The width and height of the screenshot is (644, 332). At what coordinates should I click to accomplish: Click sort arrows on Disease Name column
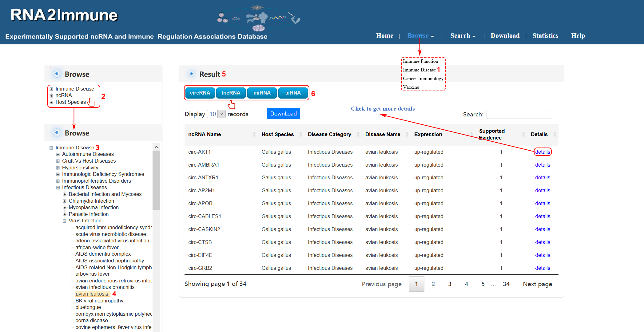click(407, 134)
